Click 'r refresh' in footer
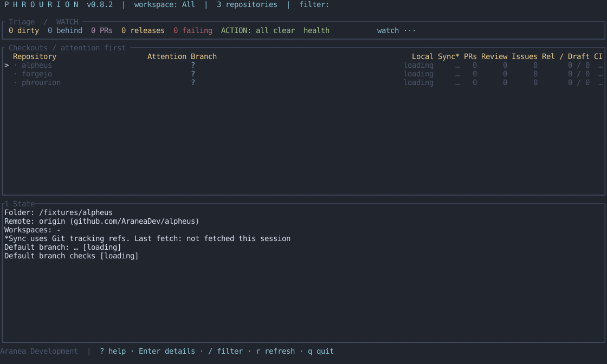 click(x=275, y=351)
